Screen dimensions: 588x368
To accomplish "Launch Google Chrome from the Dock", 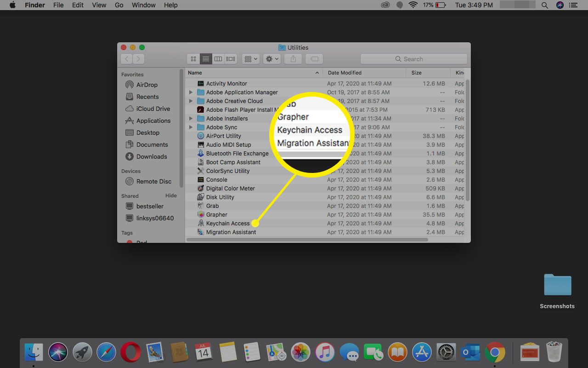I will [495, 353].
